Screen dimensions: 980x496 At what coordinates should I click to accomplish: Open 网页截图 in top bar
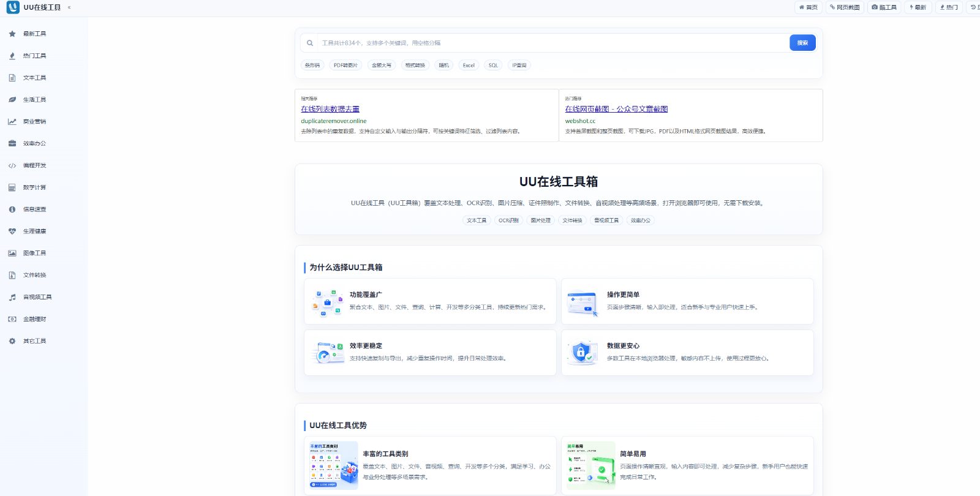(x=845, y=7)
